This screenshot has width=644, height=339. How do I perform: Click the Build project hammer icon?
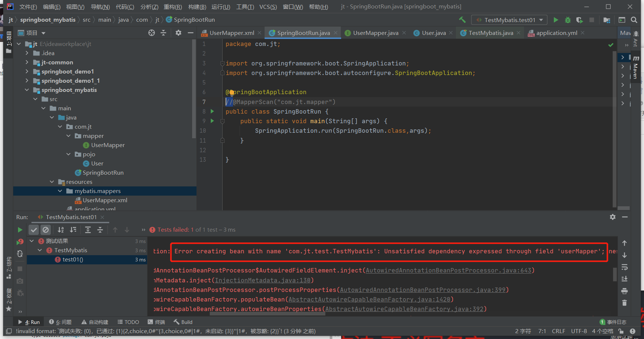click(x=462, y=19)
